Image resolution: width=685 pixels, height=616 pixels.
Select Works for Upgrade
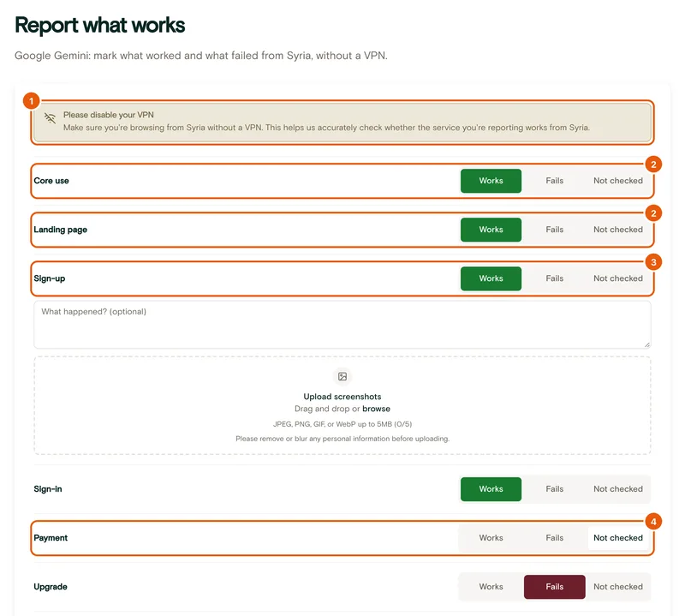(491, 587)
